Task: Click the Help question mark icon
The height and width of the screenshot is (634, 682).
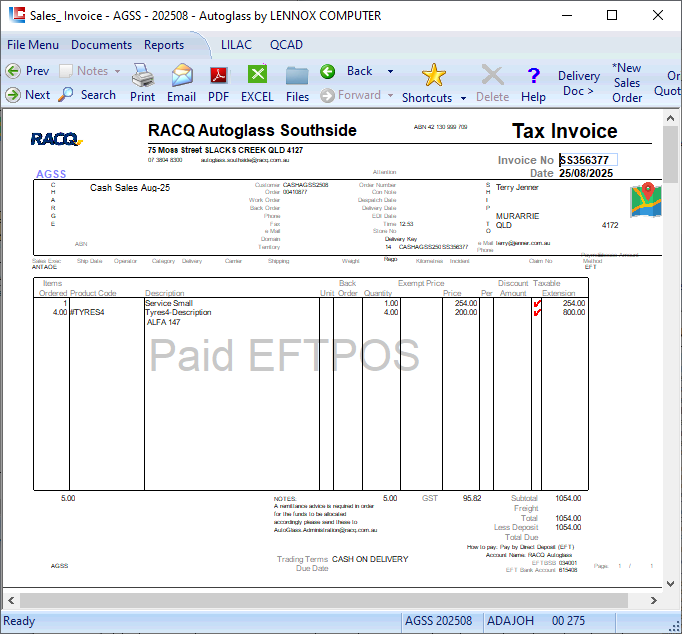Action: (x=533, y=82)
